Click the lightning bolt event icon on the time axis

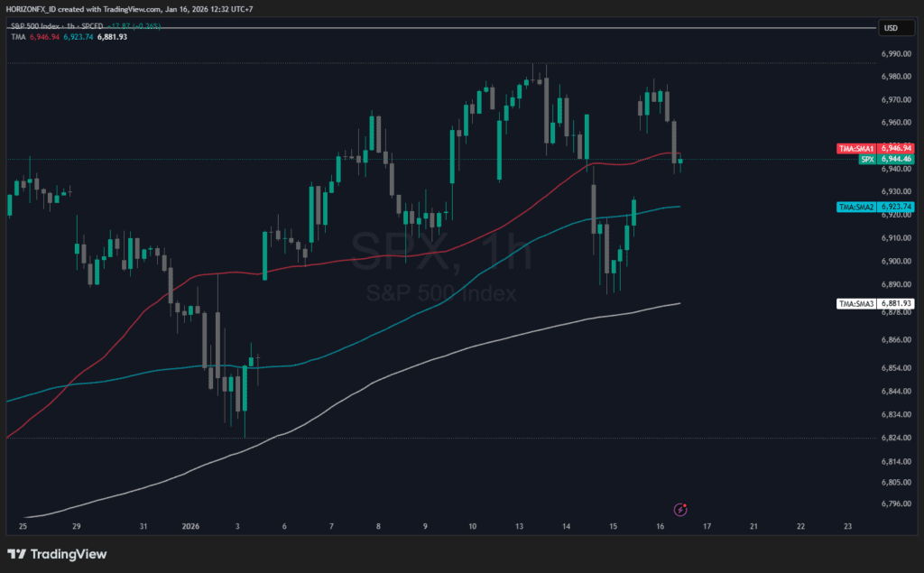(683, 509)
